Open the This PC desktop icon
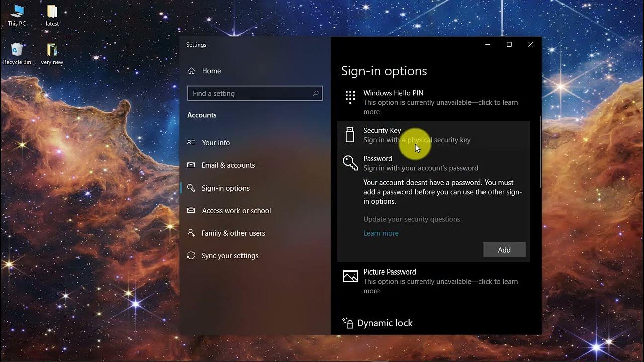Screen dimensions: 644x362 [x=17, y=15]
